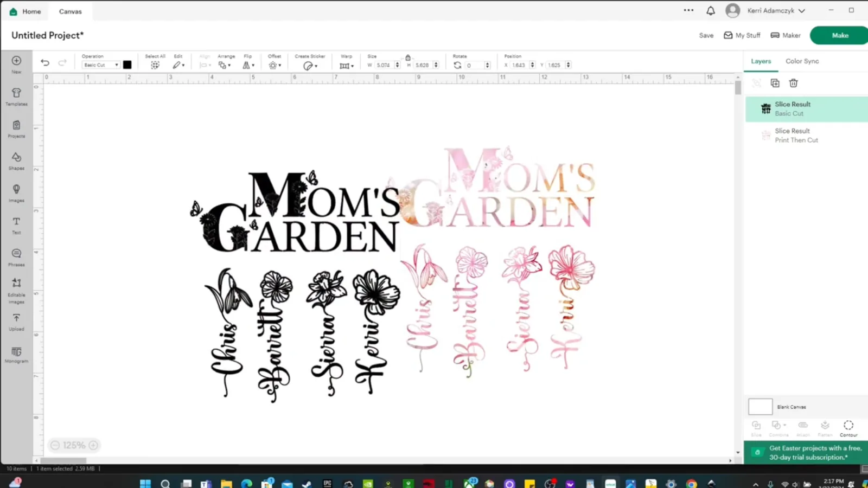Open the Phrases panel
868x488 pixels.
click(16, 258)
